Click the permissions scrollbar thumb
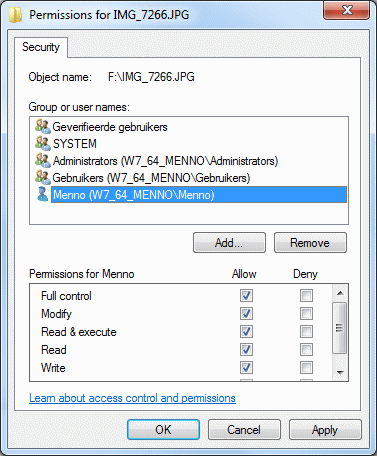 coord(340,328)
